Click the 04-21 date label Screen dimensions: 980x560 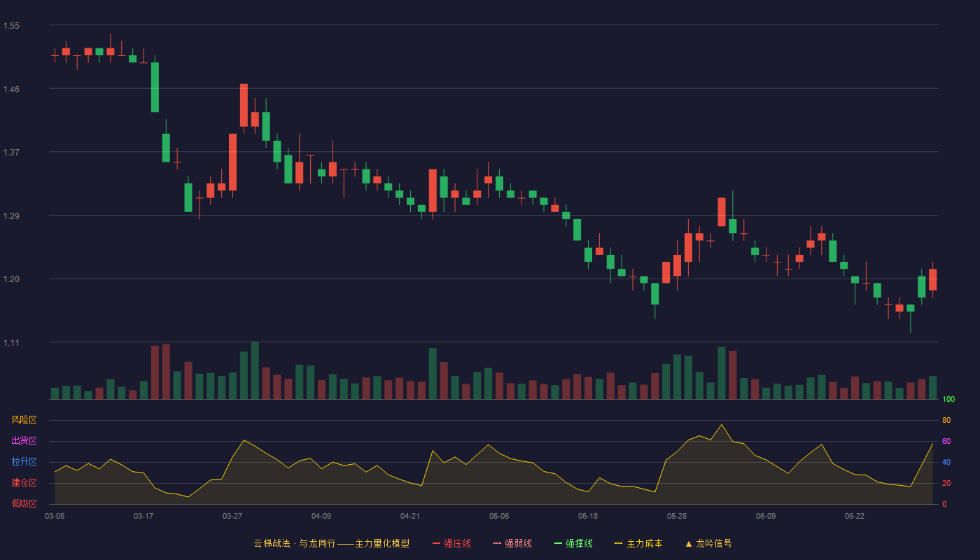(410, 516)
